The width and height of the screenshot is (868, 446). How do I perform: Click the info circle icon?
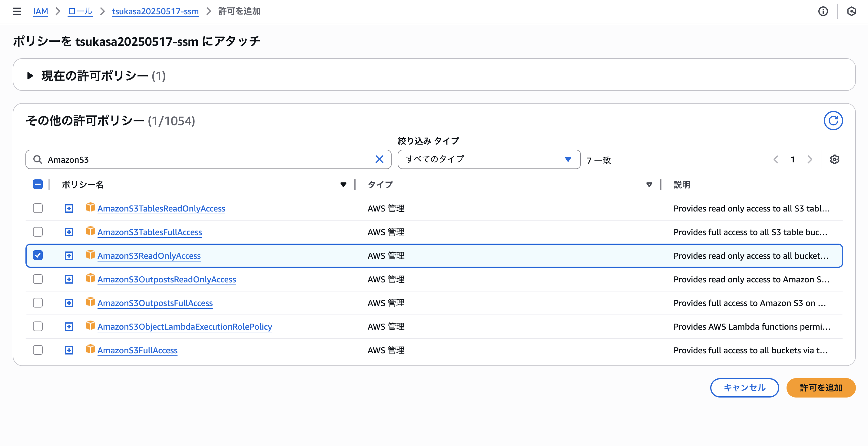tap(823, 12)
